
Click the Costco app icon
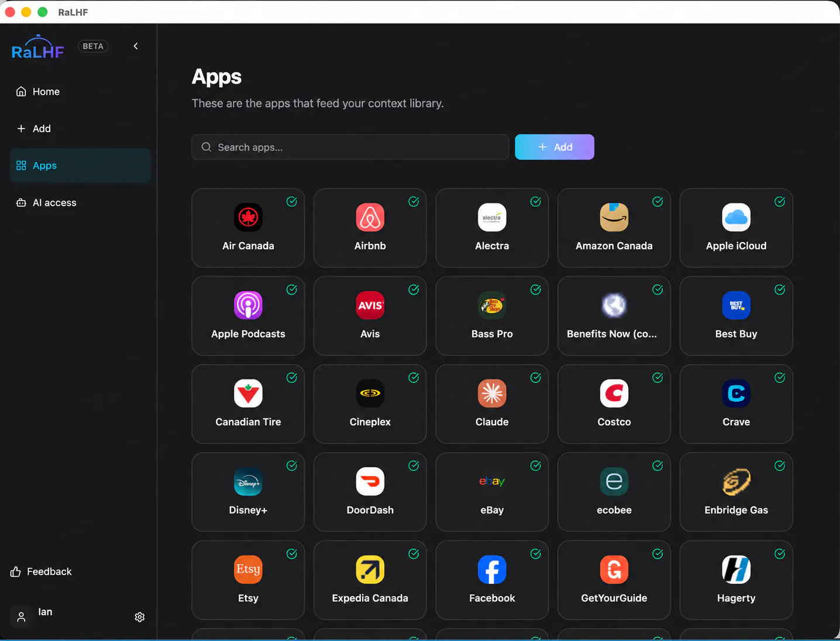pos(614,394)
